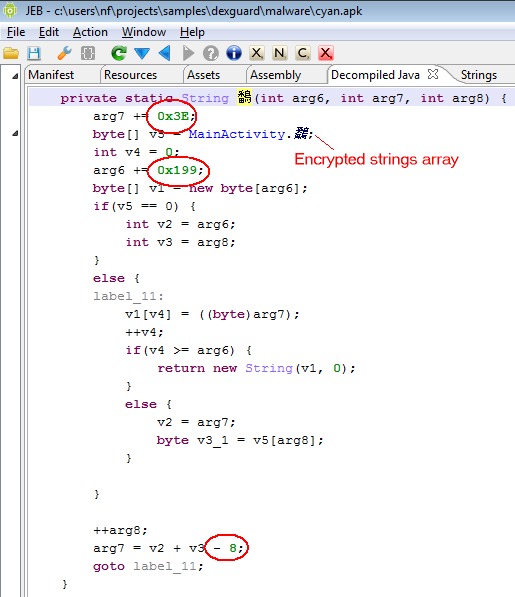Select the Decompiled Java tab

pos(375,75)
